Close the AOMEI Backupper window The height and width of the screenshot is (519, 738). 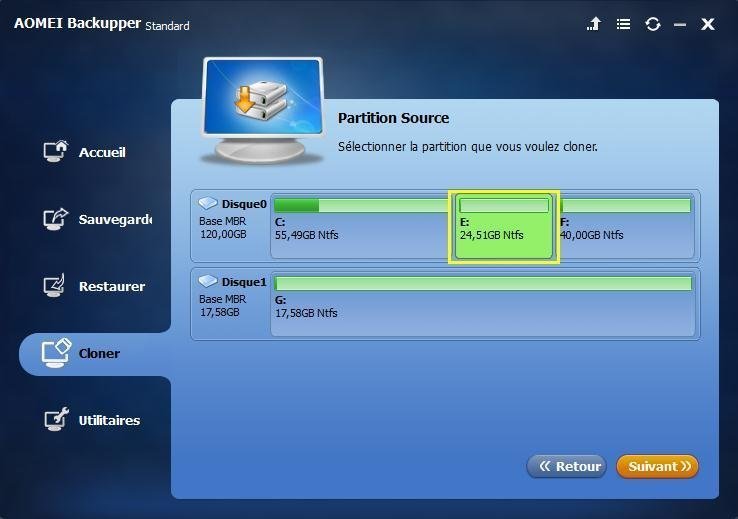(707, 24)
